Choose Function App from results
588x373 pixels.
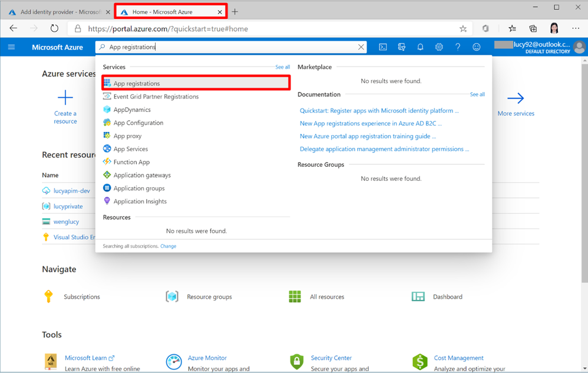point(131,162)
